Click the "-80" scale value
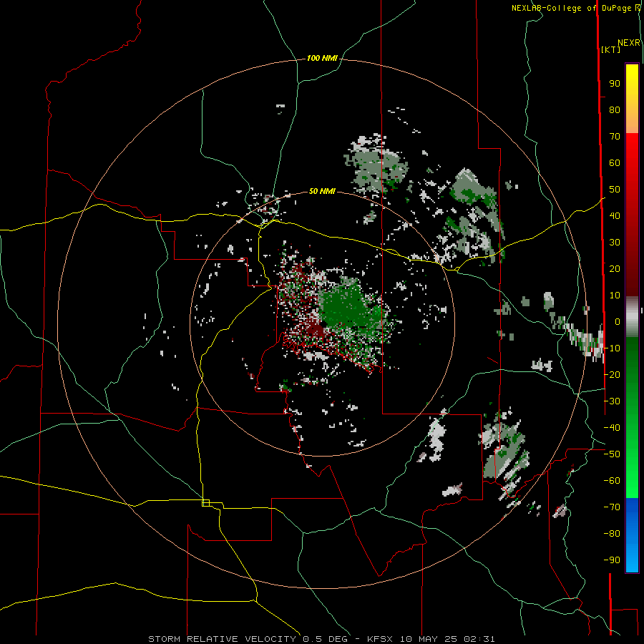The height and width of the screenshot is (644, 644). (612, 534)
